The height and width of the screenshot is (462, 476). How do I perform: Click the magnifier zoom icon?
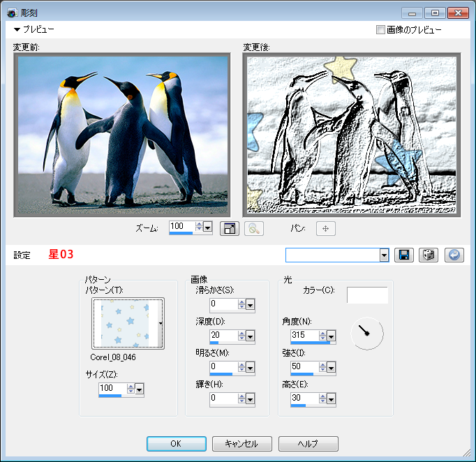[x=253, y=228]
